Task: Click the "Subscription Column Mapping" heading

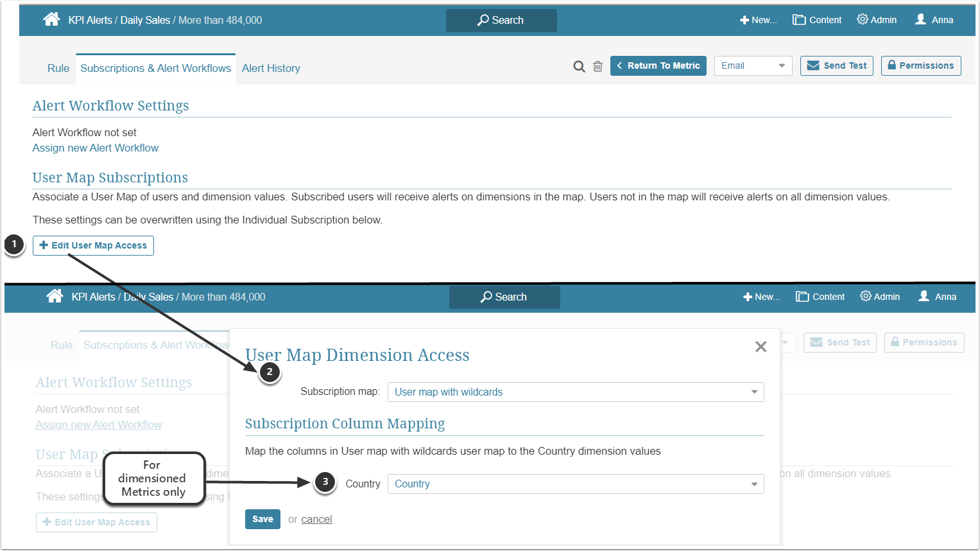Action: point(345,424)
